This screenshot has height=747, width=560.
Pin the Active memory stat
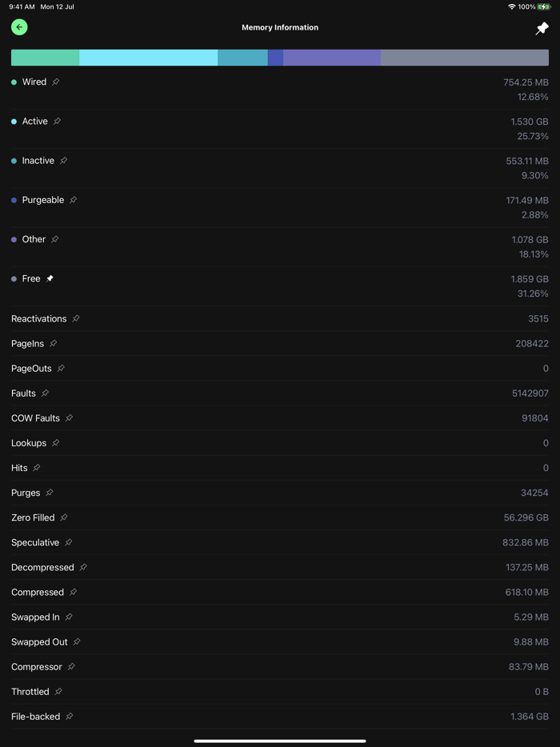tap(57, 122)
